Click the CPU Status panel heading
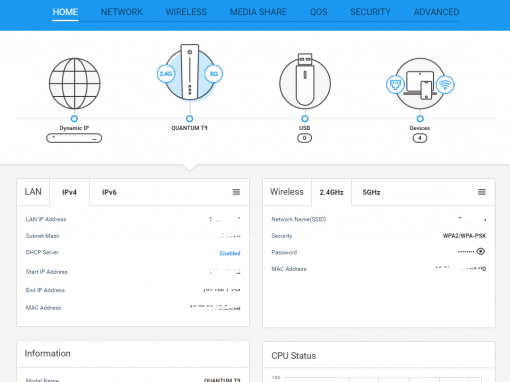The image size is (510, 382). (294, 356)
